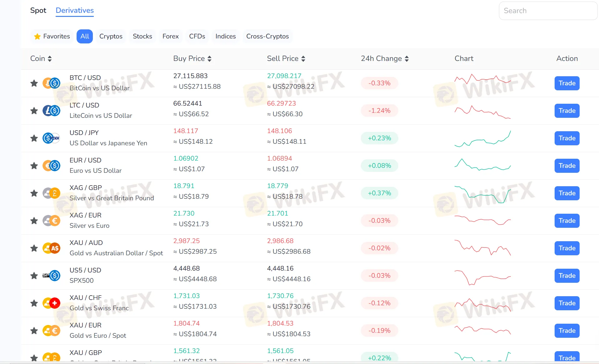
Task: Select the Forex filter category
Action: click(x=170, y=36)
